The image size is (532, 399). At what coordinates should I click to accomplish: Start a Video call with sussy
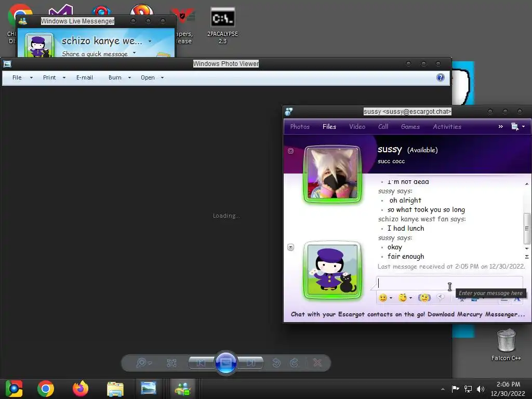point(357,127)
